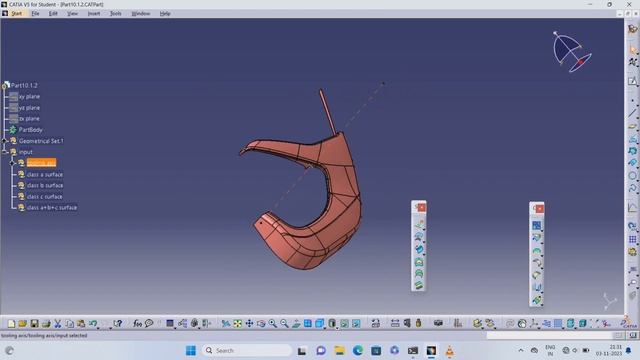The height and width of the screenshot is (360, 640).
Task: Click the Zoom In magnifier
Action: point(273,324)
